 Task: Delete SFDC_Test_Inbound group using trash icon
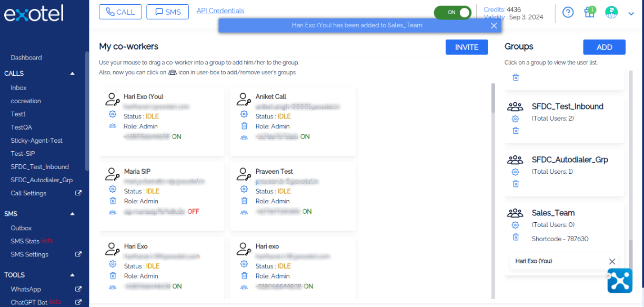point(516,130)
